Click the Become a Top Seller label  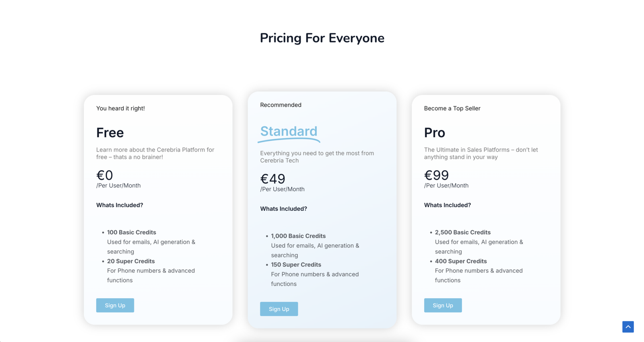tap(452, 108)
